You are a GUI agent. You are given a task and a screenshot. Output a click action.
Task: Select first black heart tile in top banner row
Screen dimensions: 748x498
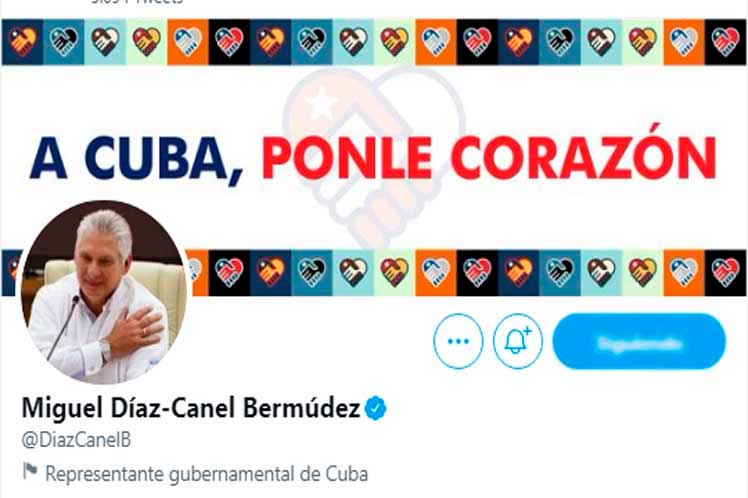229,42
